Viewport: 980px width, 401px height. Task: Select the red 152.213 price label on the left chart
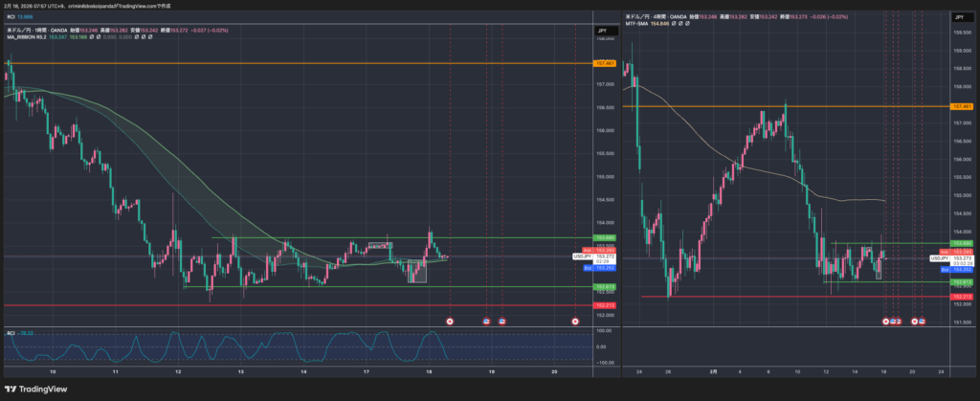point(604,305)
